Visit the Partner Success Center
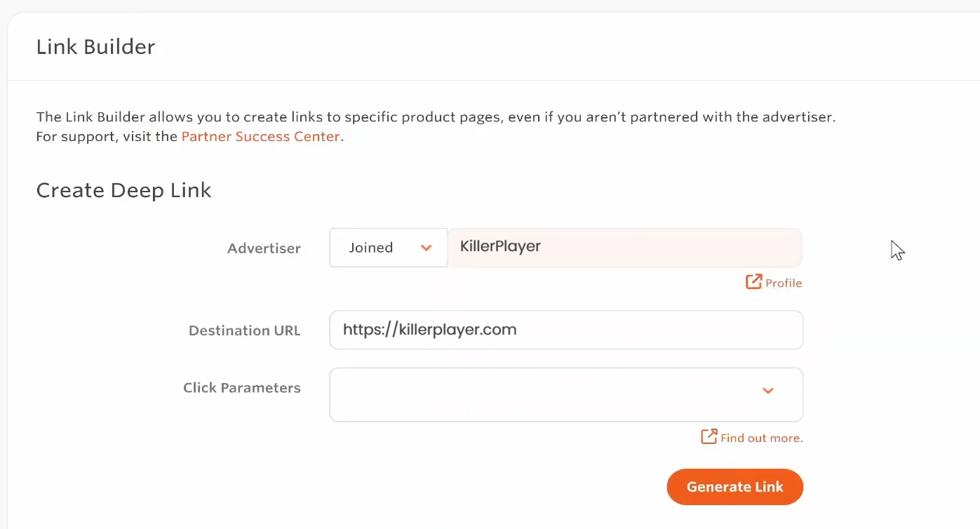The width and height of the screenshot is (980, 529). (x=260, y=136)
